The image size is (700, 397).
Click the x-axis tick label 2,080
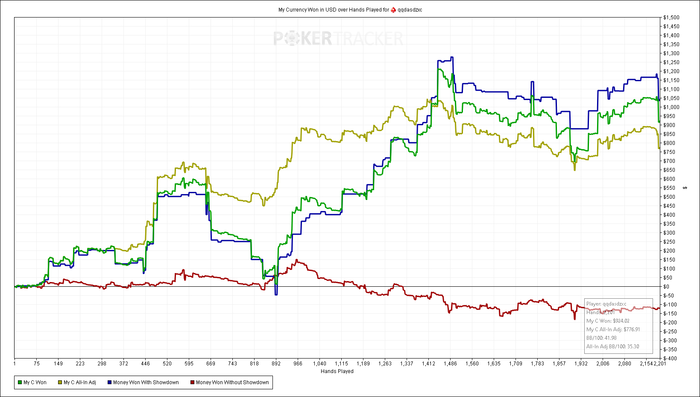coord(624,364)
